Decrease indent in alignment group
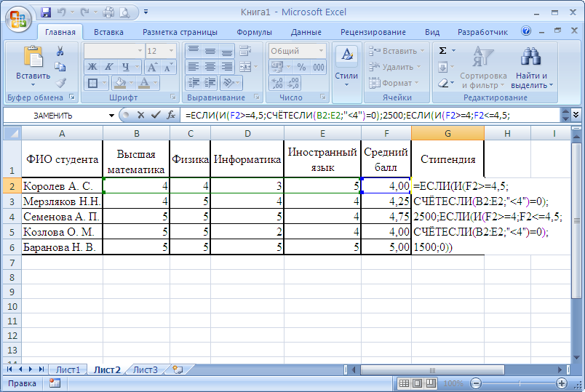This screenshot has height=392, width=585. pos(194,83)
